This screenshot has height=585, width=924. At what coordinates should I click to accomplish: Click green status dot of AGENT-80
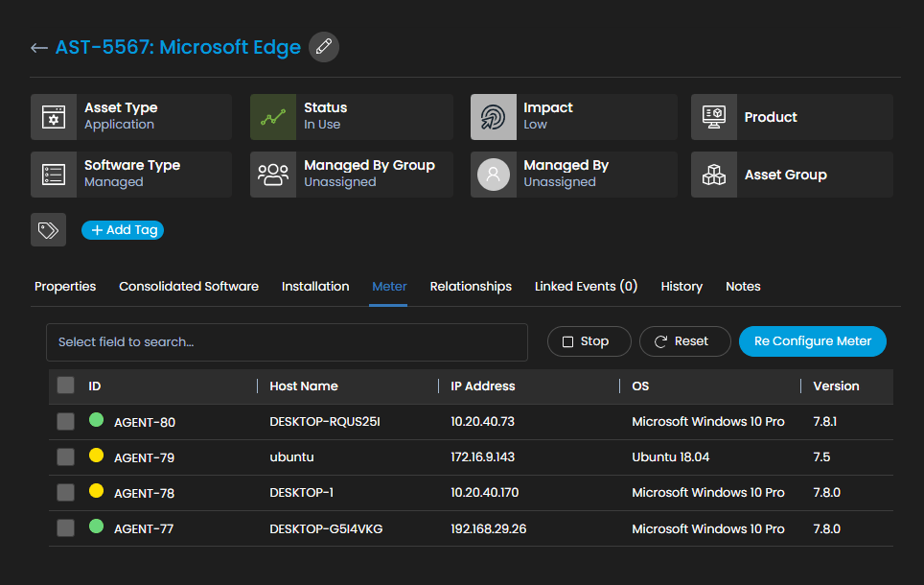tap(96, 420)
